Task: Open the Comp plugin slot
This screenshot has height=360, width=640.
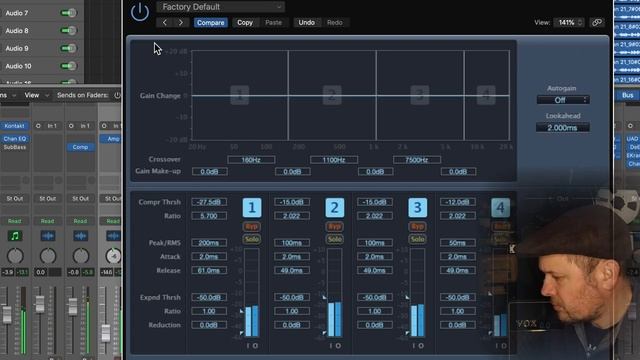Action: (x=80, y=147)
